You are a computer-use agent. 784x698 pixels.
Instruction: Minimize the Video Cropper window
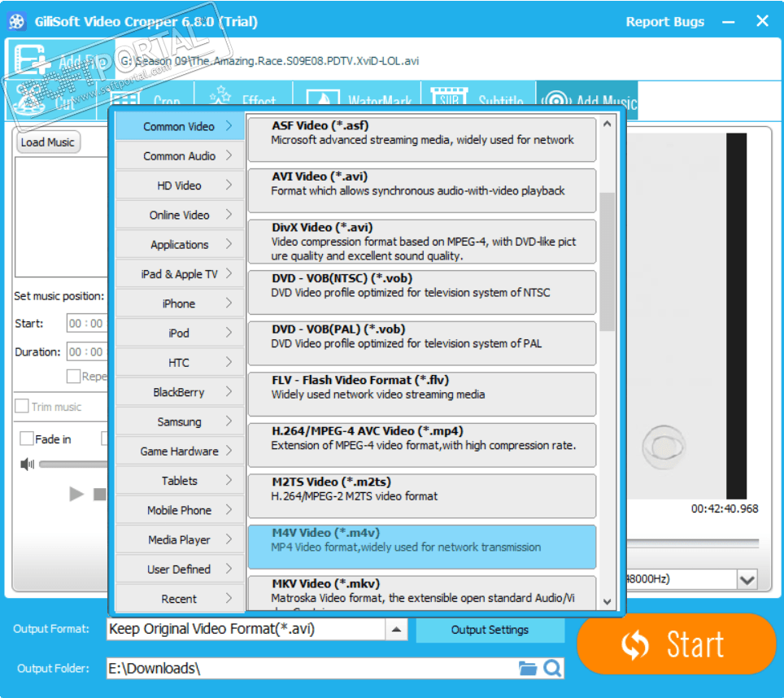click(729, 22)
